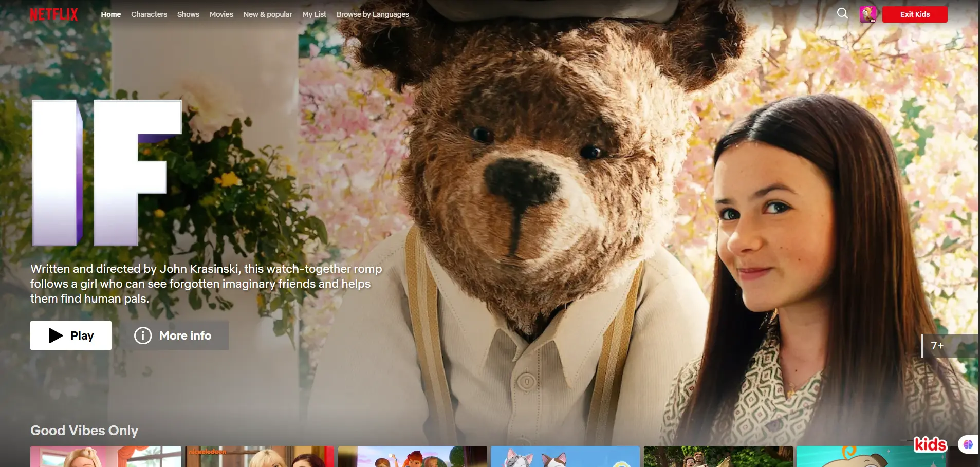Go to the Home tab
This screenshot has height=467, width=980.
click(x=111, y=14)
